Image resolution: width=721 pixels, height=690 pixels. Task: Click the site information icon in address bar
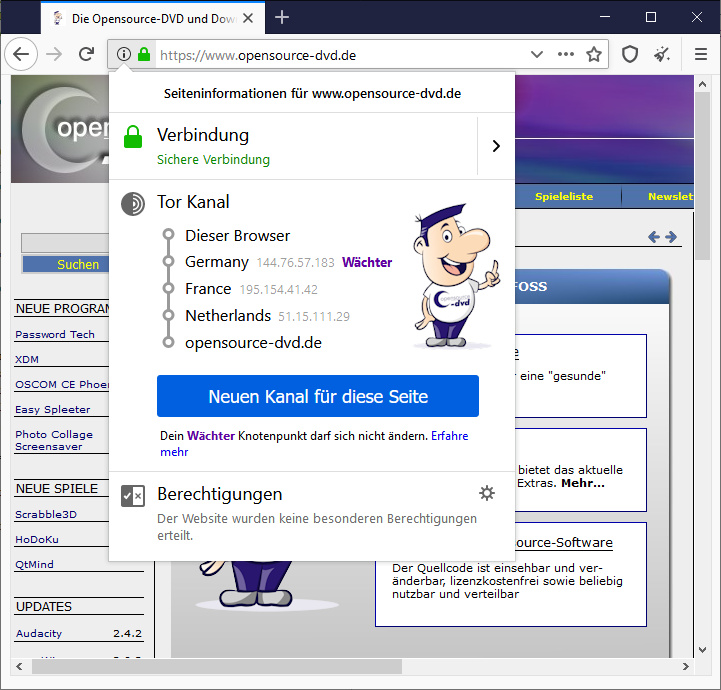click(x=123, y=54)
